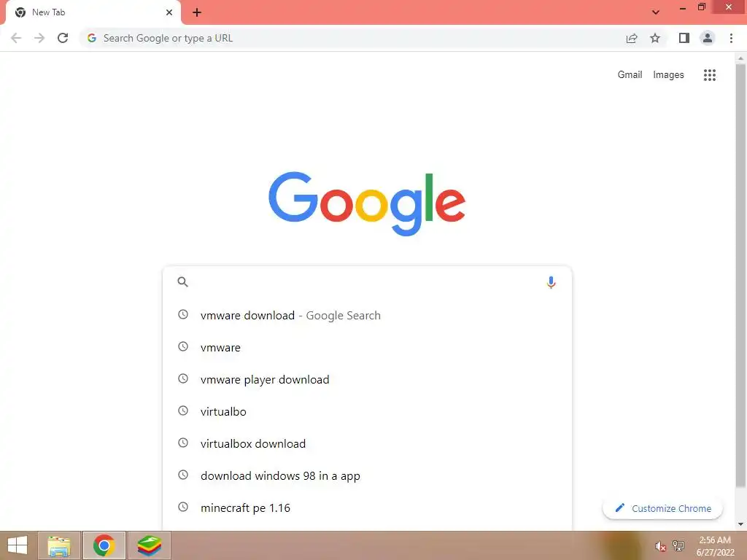Click inside the Google search box
Screen dimensions: 747x560
367,282
